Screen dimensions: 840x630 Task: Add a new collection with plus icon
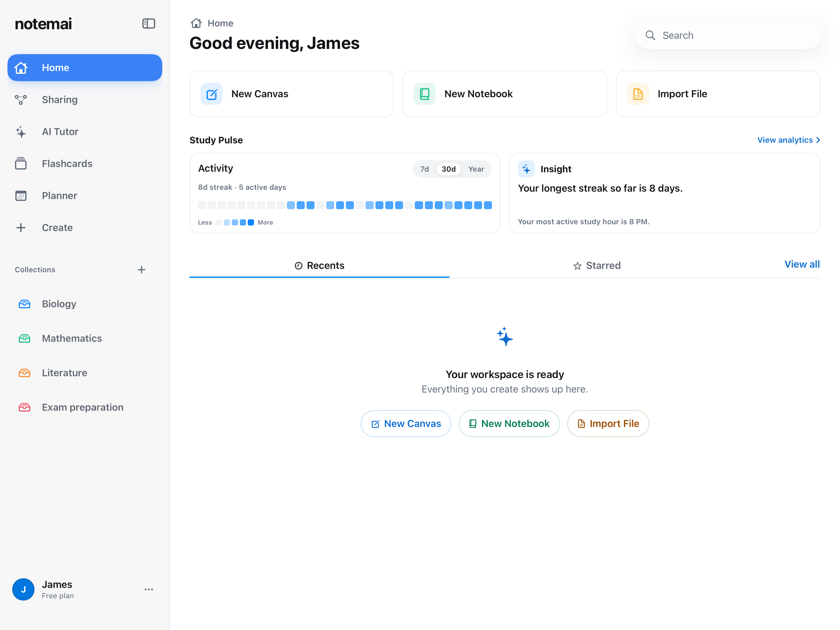tap(141, 270)
